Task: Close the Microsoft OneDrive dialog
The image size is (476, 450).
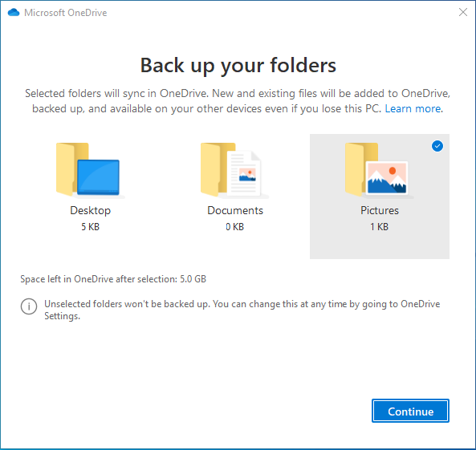Action: 463,12
